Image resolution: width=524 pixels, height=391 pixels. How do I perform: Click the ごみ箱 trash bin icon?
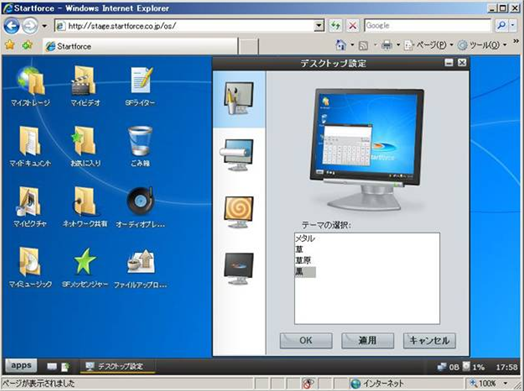click(x=140, y=141)
